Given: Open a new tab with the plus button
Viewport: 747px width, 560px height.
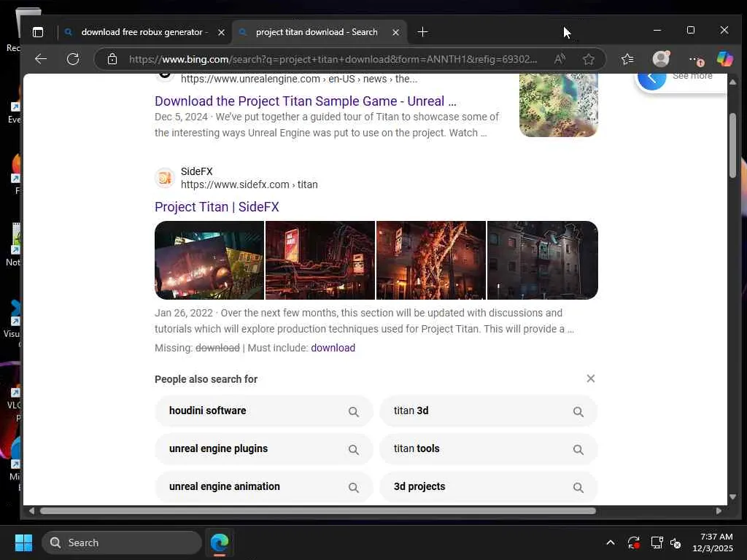Looking at the screenshot, I should 422,32.
